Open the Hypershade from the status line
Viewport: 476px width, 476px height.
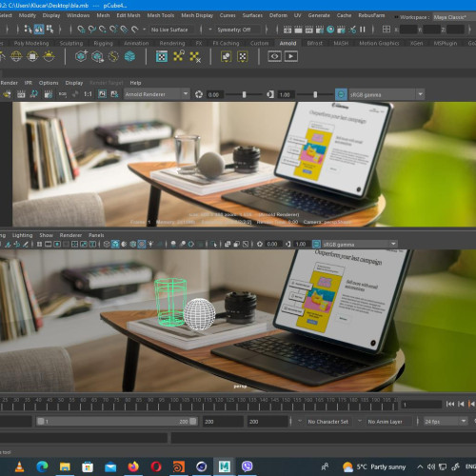click(330, 30)
